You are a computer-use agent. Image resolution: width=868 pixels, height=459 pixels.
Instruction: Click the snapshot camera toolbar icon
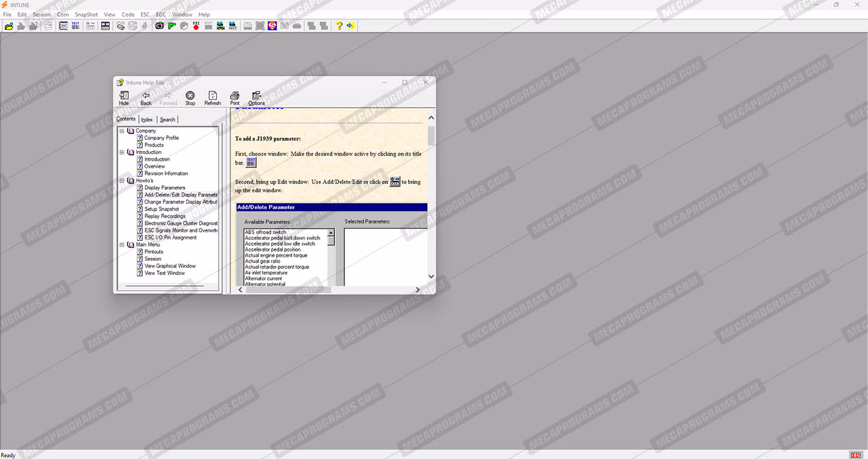click(159, 26)
